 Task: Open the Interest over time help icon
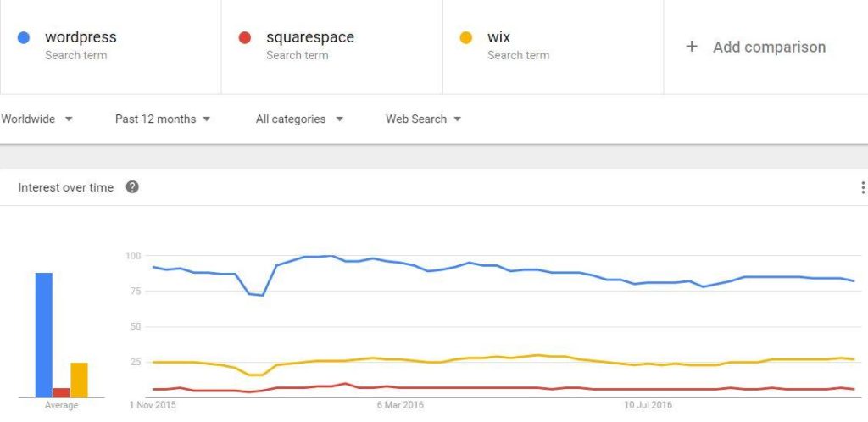pos(132,187)
